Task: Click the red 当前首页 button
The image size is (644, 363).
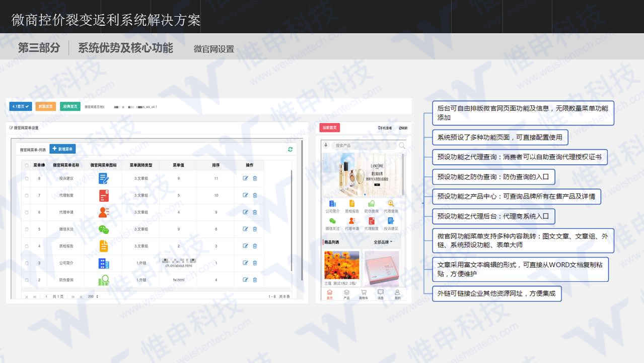Action: coord(330,128)
